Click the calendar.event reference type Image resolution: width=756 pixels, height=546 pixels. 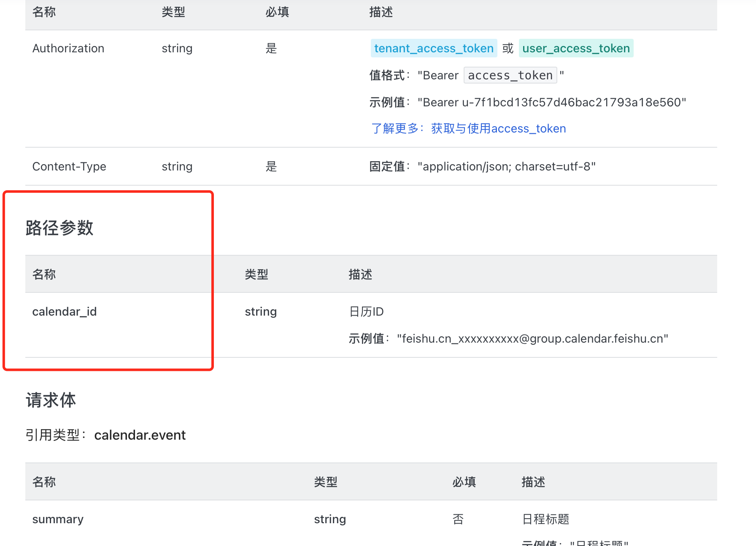[x=140, y=435]
